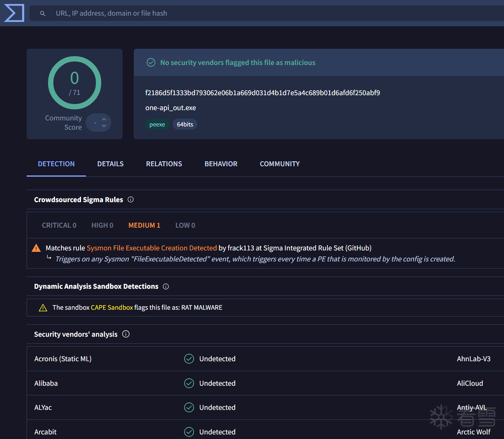Switch to the BEHAVIOR tab
The width and height of the screenshot is (504, 439).
(x=221, y=164)
